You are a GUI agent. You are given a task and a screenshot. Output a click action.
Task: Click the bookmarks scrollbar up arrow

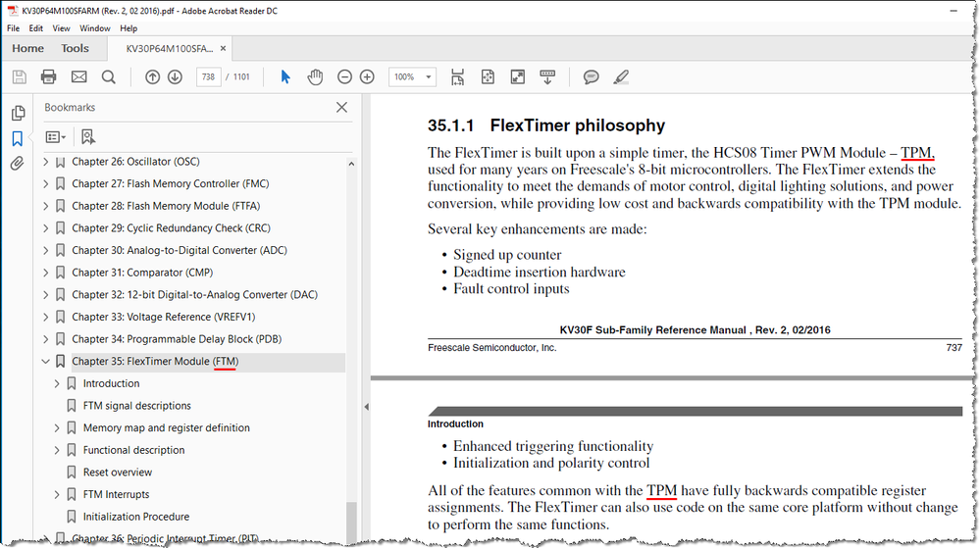click(351, 165)
